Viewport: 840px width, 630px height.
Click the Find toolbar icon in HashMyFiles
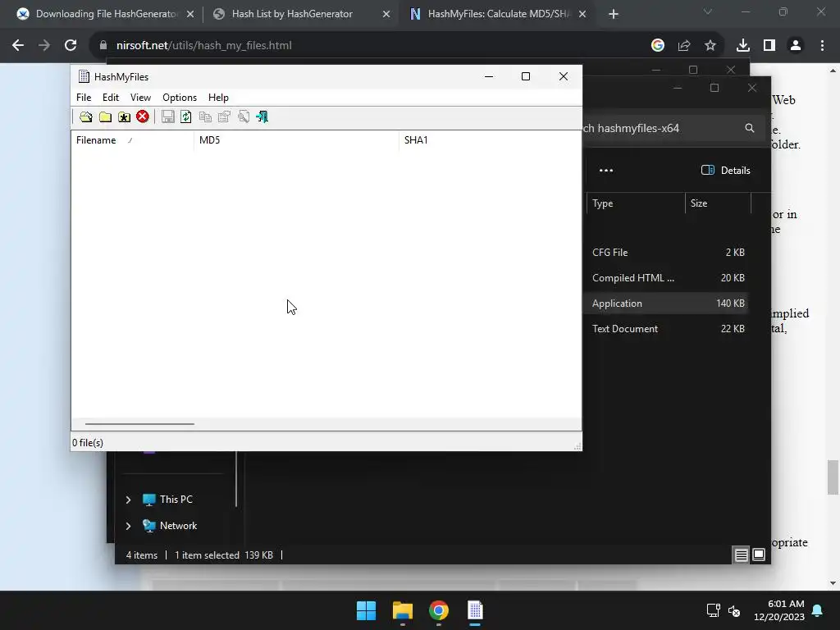pos(244,116)
